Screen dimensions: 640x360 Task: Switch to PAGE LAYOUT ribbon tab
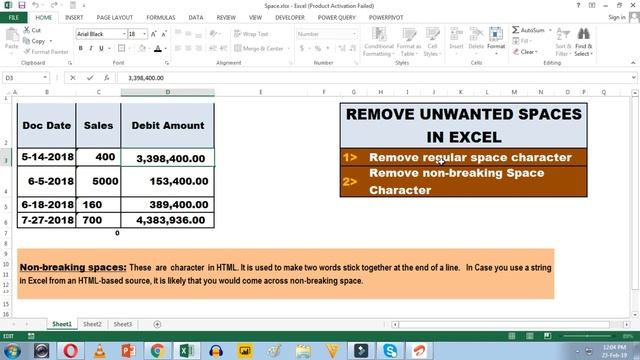pyautogui.click(x=115, y=18)
